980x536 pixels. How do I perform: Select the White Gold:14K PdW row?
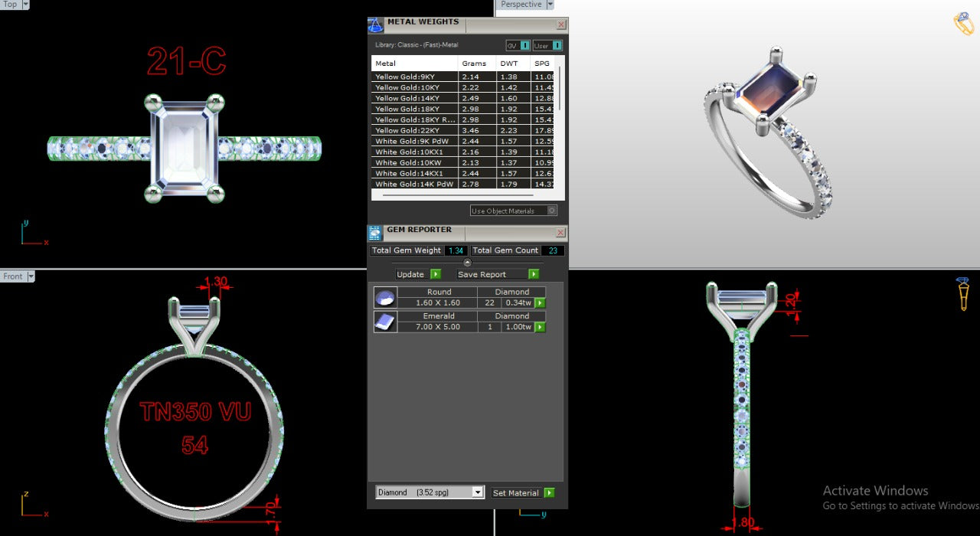(x=463, y=184)
